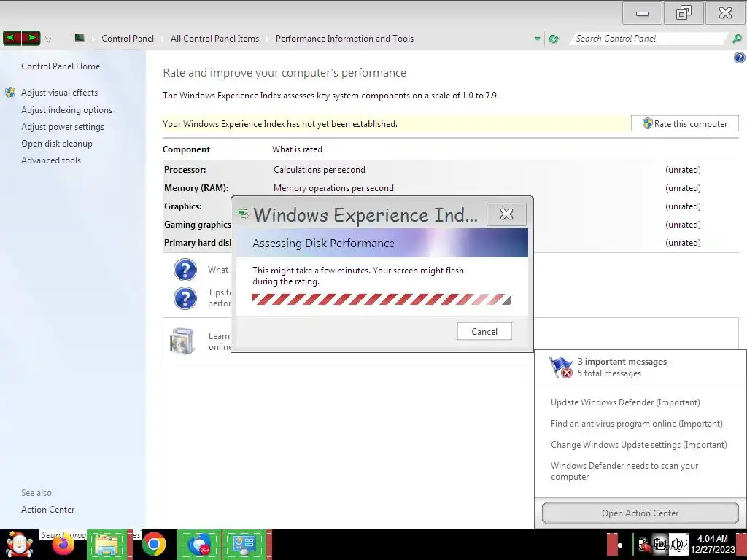Viewport: 747px width, 560px height.
Task: Restore down the Control Panel window
Action: point(684,13)
